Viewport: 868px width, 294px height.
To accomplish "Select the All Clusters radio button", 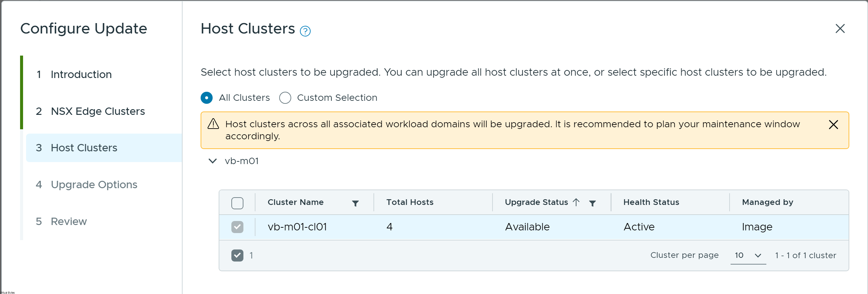I will pos(207,97).
